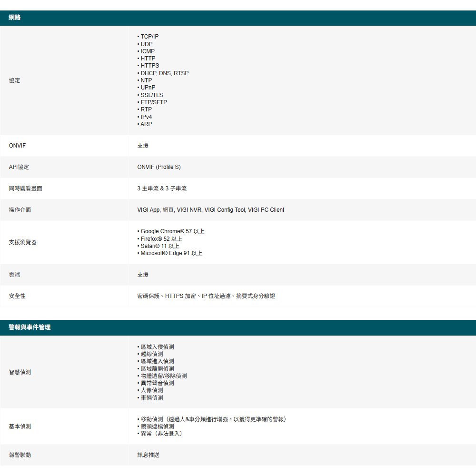Click the 網路 section header
Screen dimensions: 476x476
click(x=15, y=18)
